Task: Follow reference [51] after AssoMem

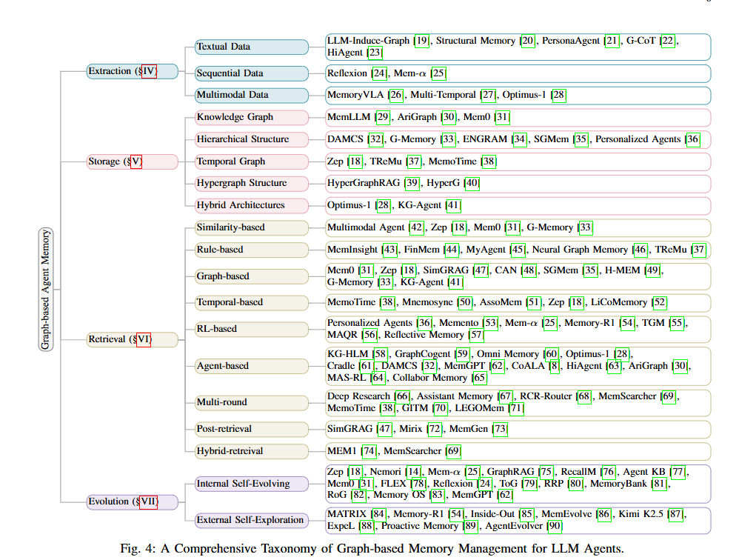Action: (x=534, y=303)
